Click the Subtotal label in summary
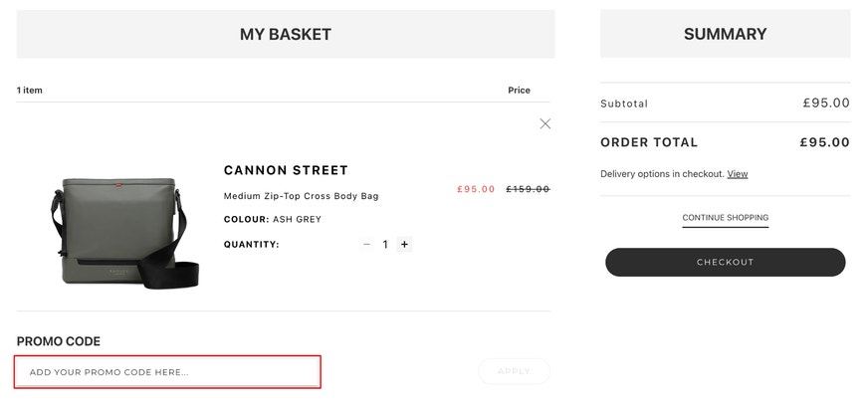 pos(624,103)
